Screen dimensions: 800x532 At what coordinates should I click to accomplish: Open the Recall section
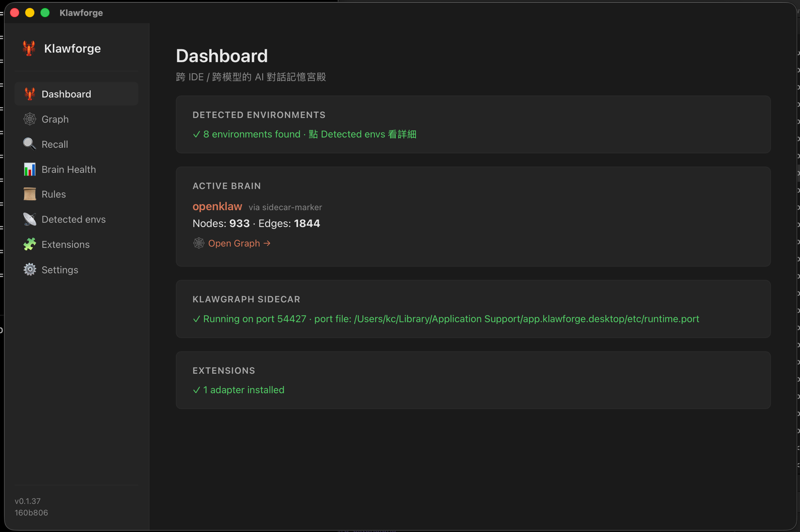[76, 144]
